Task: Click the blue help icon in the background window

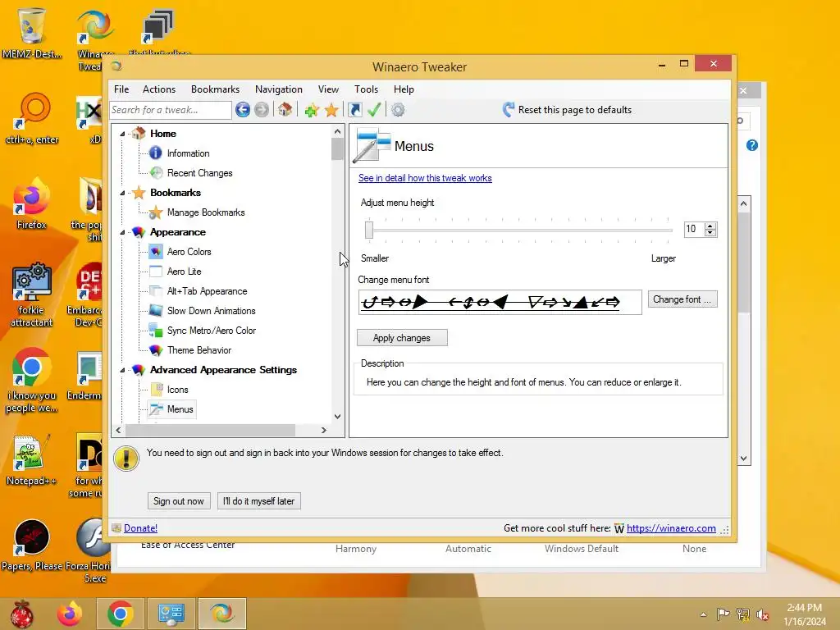Action: [752, 145]
